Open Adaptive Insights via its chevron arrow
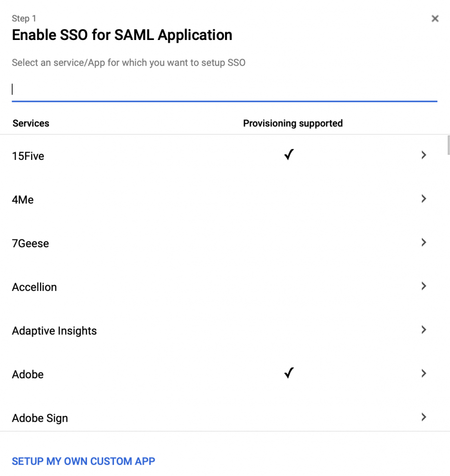 click(x=424, y=330)
